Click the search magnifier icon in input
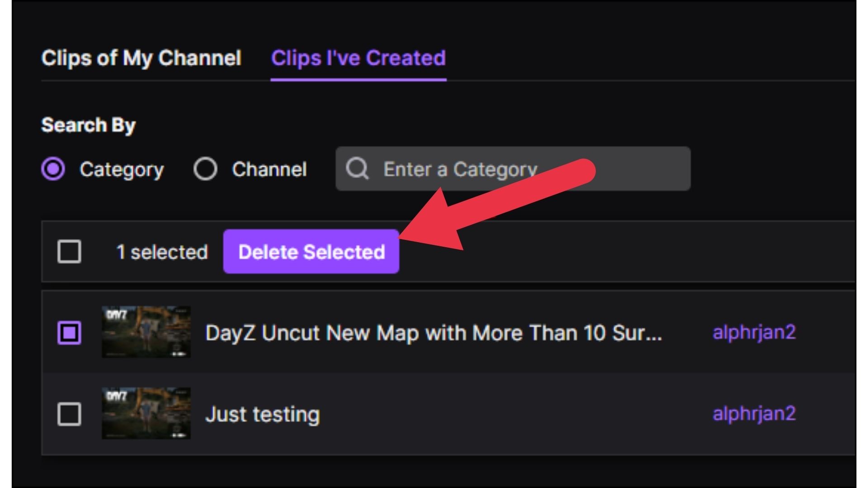The height and width of the screenshot is (488, 868). (358, 169)
